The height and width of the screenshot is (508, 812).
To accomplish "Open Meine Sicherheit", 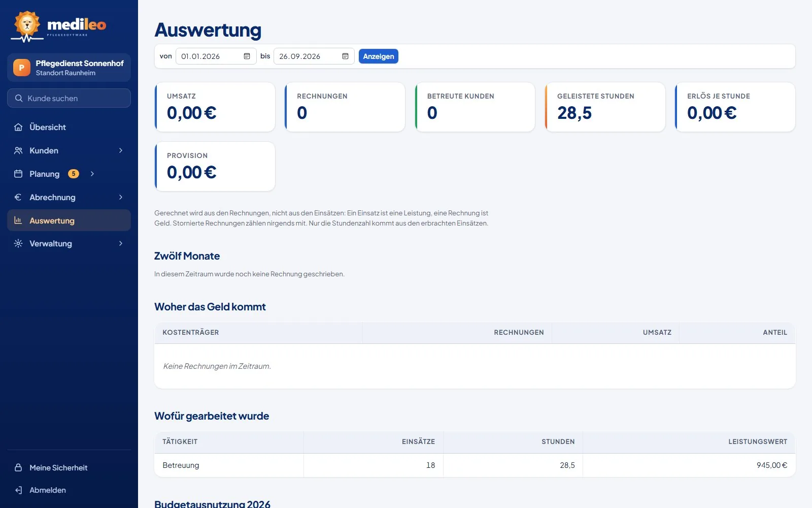I will point(69,467).
